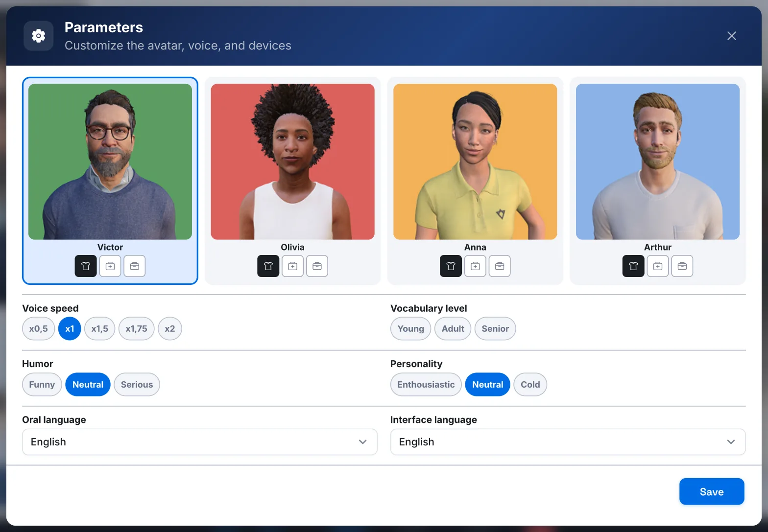Click the Parameters gear icon
The width and height of the screenshot is (768, 532).
[x=39, y=36]
